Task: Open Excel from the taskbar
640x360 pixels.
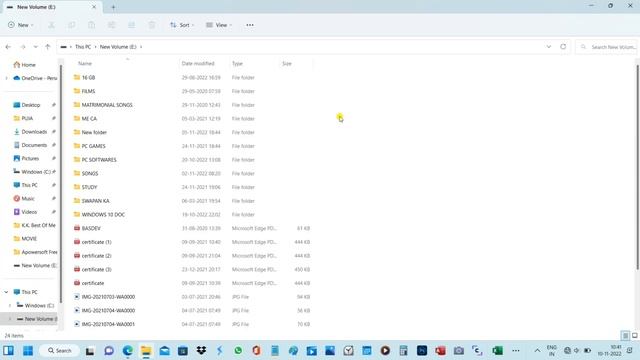Action: [497, 351]
